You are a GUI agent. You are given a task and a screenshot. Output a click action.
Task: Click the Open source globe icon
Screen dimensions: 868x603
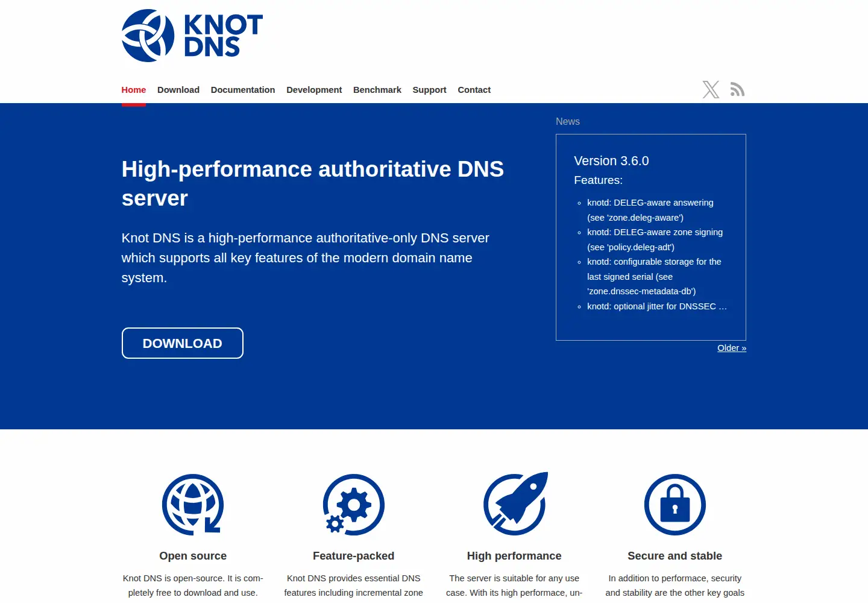click(193, 504)
